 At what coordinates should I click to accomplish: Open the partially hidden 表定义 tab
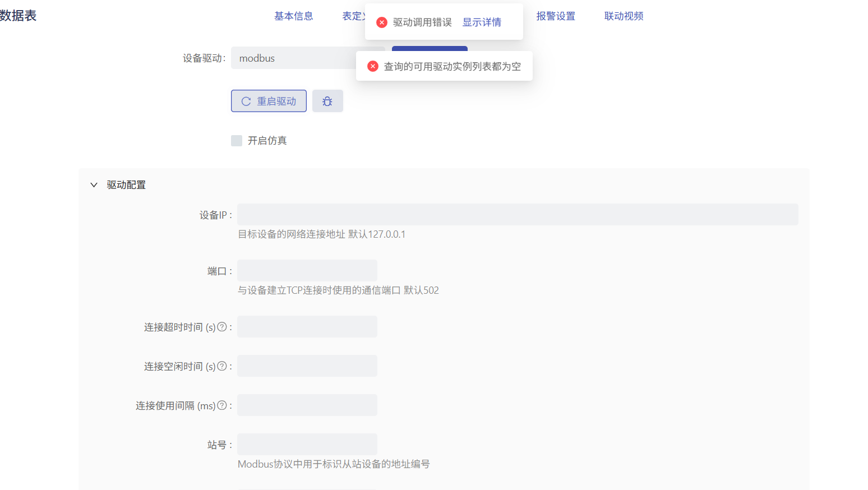[x=353, y=16]
